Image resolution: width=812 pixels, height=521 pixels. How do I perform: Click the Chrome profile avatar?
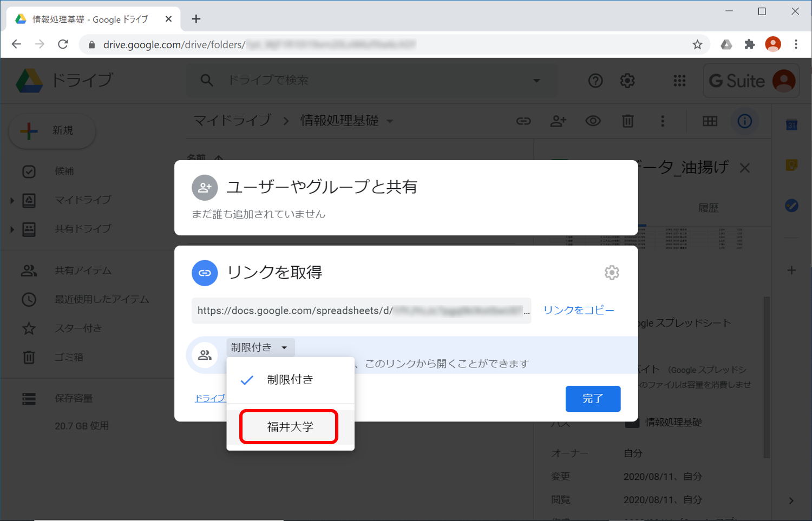coord(773,44)
